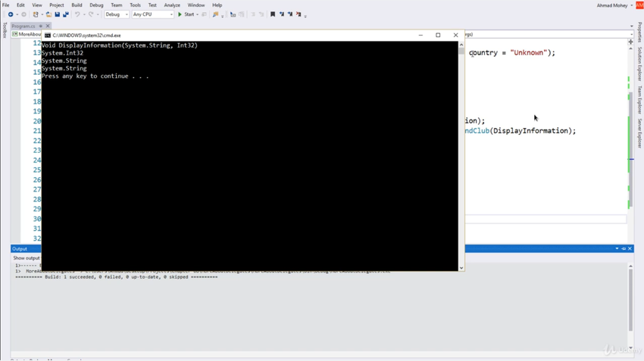Click the console scrollbar up arrow

click(461, 45)
